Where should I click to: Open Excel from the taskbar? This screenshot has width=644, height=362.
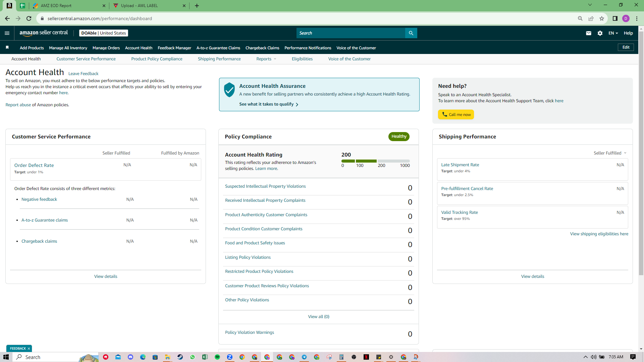(x=205, y=357)
